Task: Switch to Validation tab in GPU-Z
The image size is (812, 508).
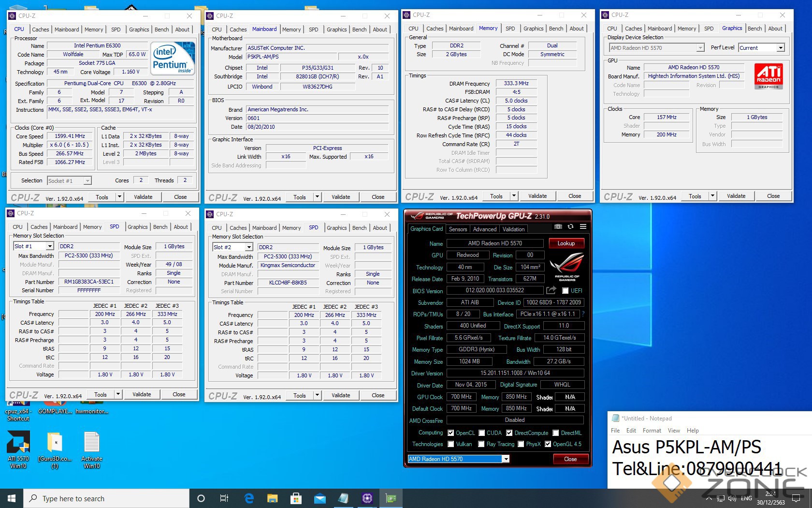Action: point(513,229)
